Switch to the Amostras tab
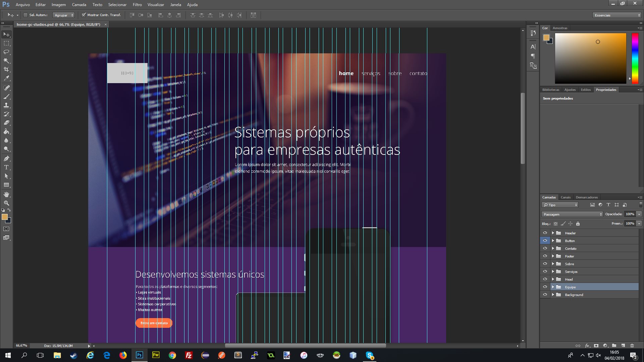644x362 pixels. [x=560, y=28]
